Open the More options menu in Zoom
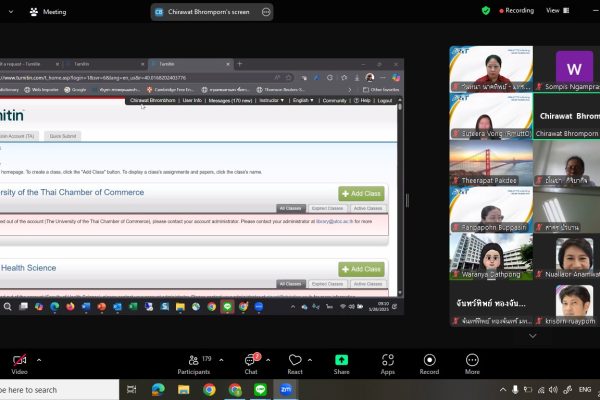 (x=472, y=364)
